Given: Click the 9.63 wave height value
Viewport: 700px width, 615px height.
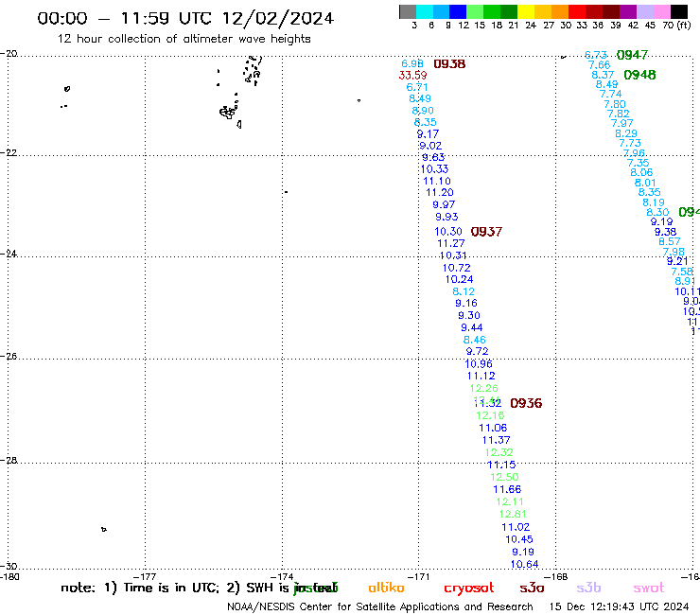Looking at the screenshot, I should click(x=433, y=157).
